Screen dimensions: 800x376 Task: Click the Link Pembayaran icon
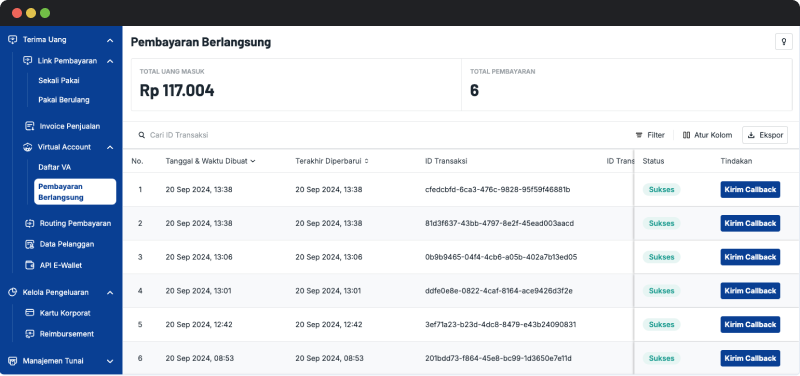point(28,61)
